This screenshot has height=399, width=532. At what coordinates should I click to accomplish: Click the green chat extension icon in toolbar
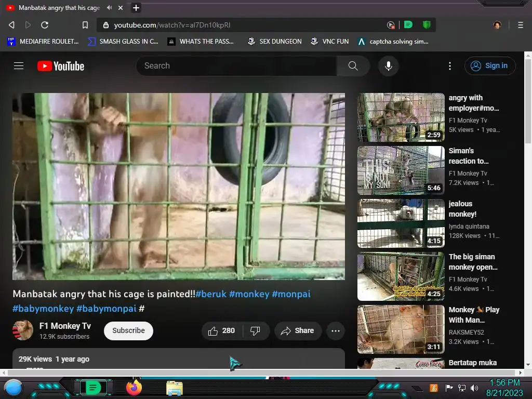pos(408,25)
